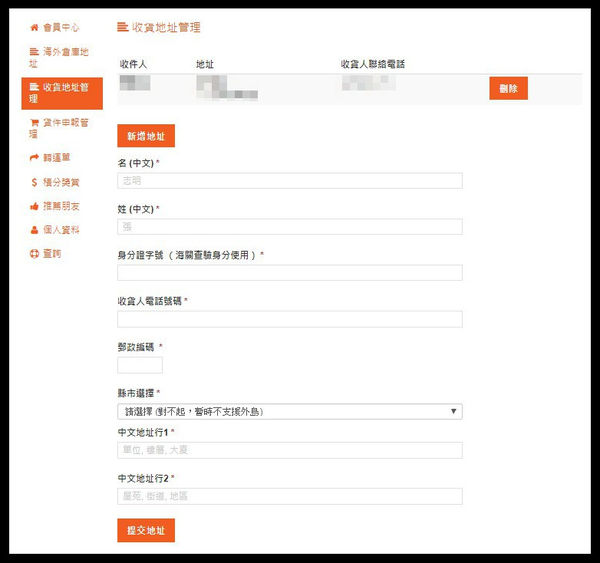Select the active 收貨地址管理 sidebar item

click(62, 93)
